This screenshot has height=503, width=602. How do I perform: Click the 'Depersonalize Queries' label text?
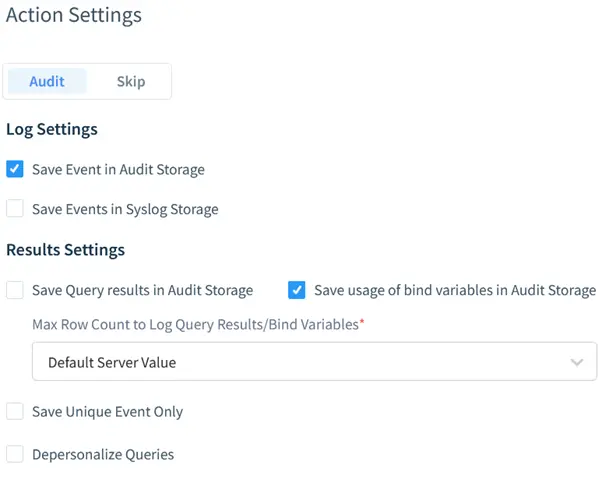pyautogui.click(x=103, y=455)
